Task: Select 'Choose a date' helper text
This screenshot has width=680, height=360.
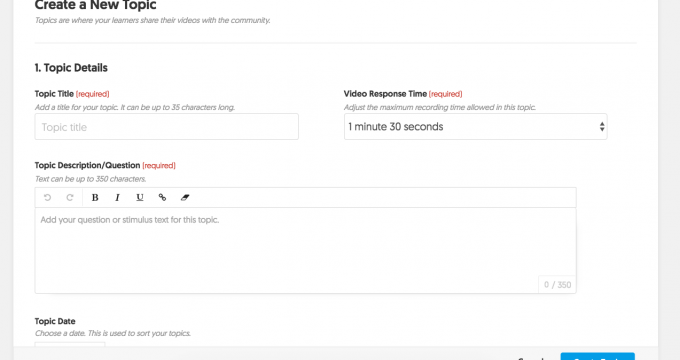Action: [x=113, y=333]
